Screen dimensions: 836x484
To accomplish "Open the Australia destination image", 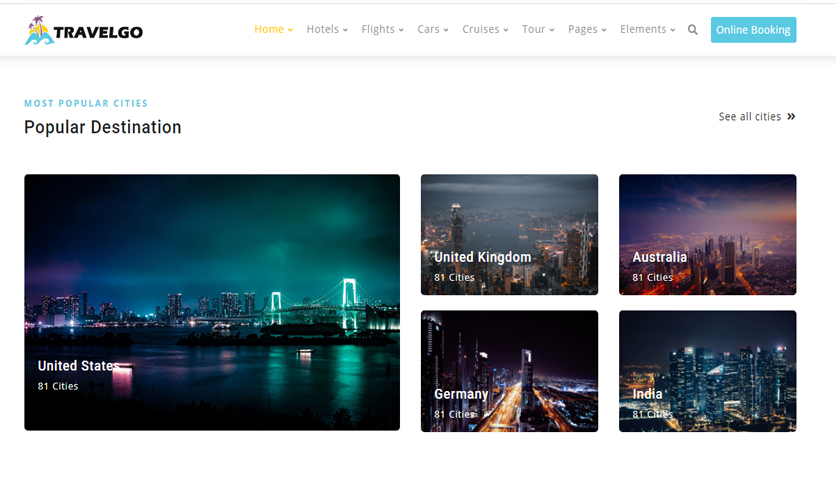I will pos(708,235).
